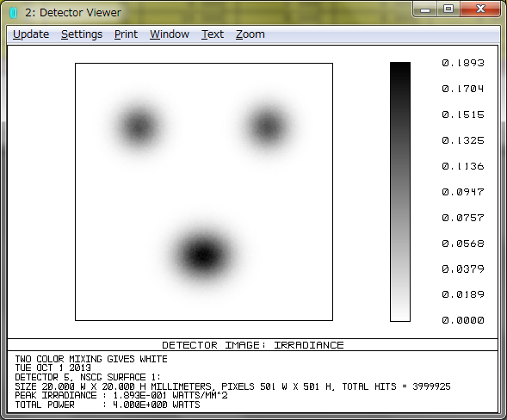This screenshot has height=420, width=507.
Task: Click the Peak Irradiance text line
Action: [x=121, y=395]
